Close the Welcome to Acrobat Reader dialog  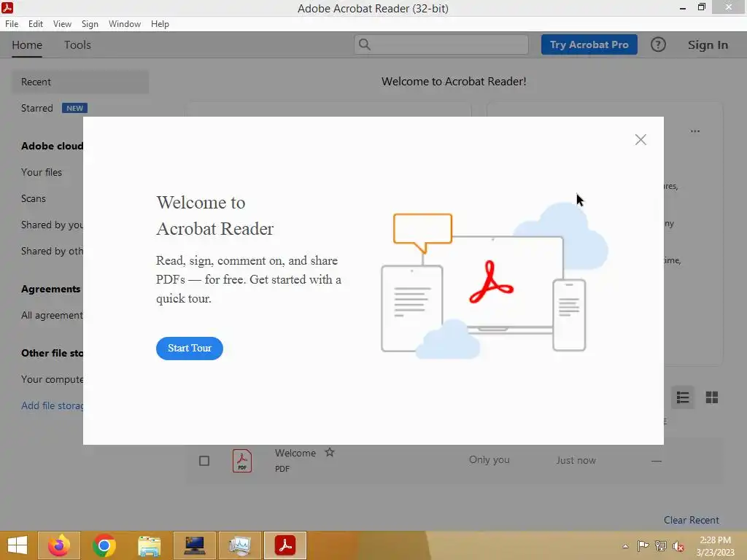click(640, 139)
